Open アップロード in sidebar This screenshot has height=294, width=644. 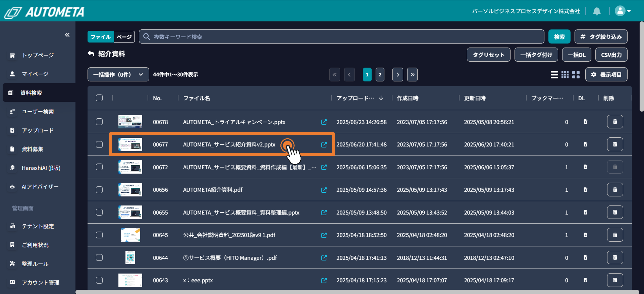point(38,130)
